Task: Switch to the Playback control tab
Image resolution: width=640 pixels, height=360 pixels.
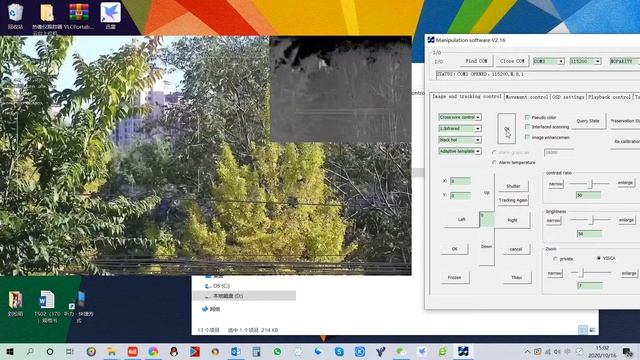Action: click(609, 97)
